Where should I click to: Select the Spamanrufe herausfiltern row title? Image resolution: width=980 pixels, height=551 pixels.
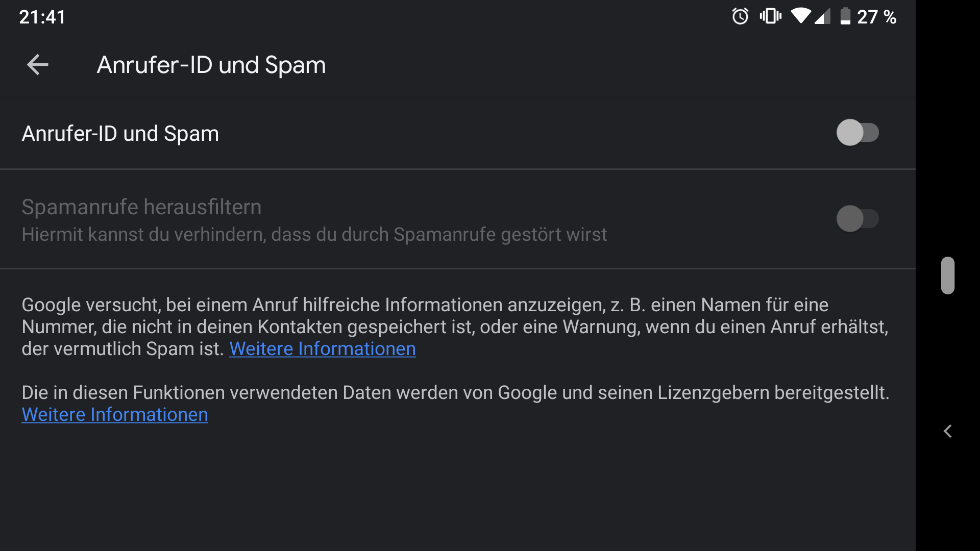point(141,207)
